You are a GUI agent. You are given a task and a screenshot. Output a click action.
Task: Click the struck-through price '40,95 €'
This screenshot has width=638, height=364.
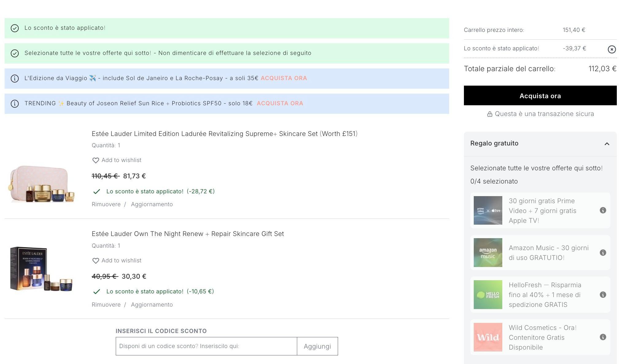(x=105, y=277)
